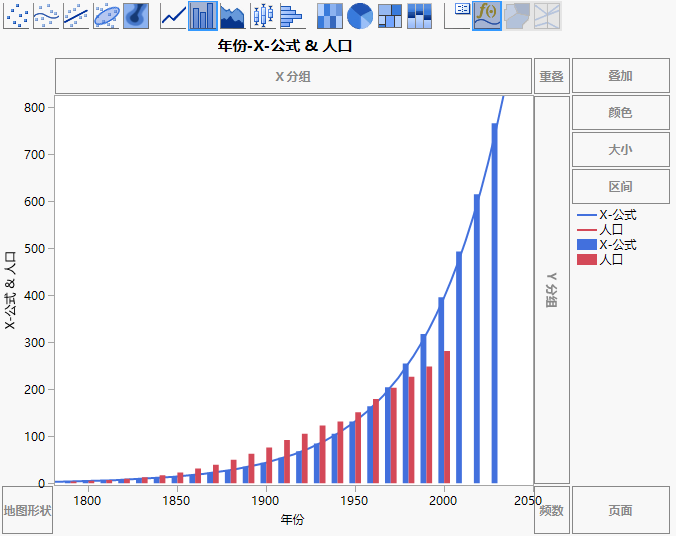Image resolution: width=676 pixels, height=536 pixels.
Task: Toggle the Bar chart element
Action: click(x=203, y=15)
